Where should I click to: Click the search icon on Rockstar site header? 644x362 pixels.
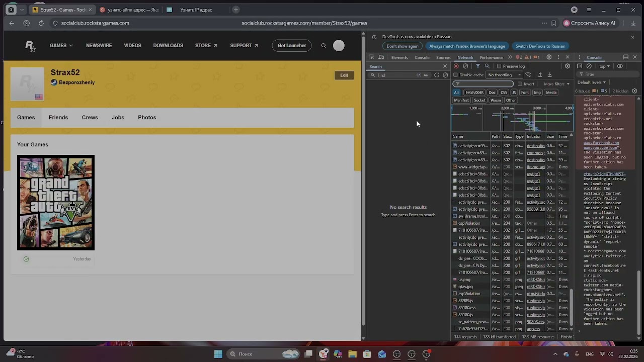[324, 46]
